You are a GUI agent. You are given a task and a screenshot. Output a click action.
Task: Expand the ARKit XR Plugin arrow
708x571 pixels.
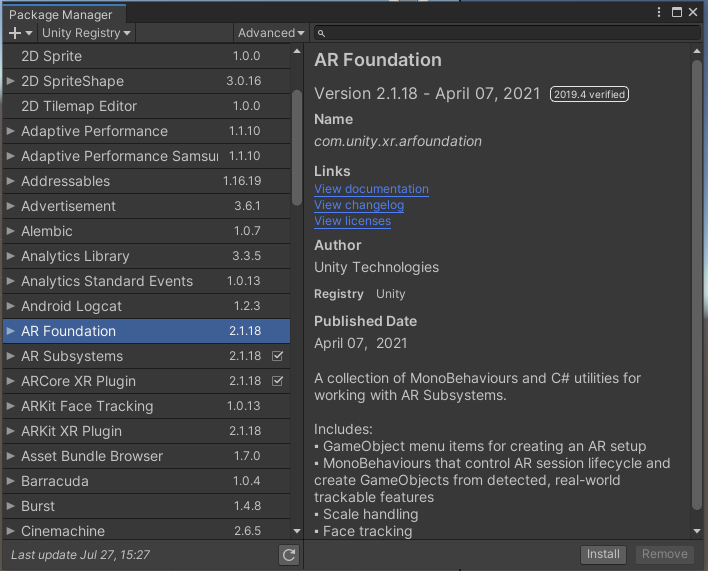pos(10,431)
